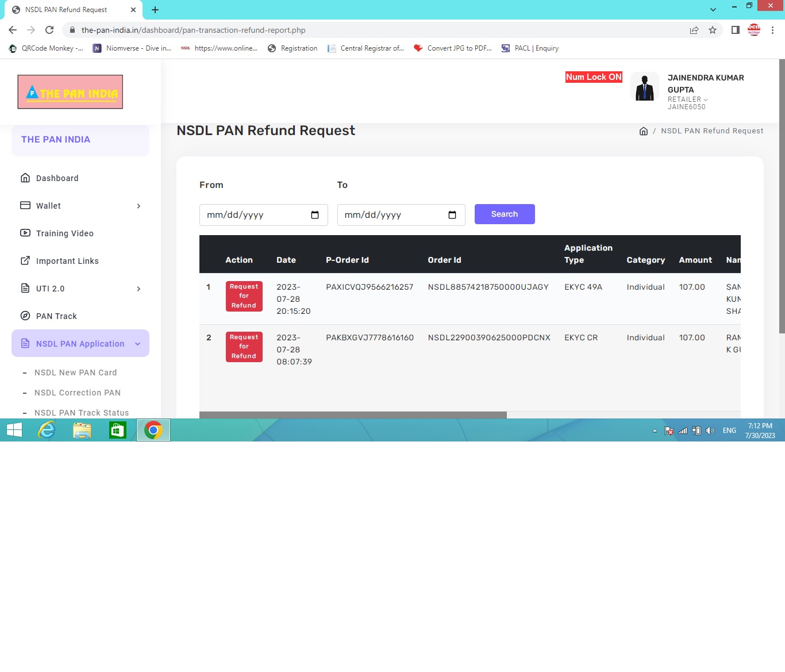Viewport: 785px width, 672px height.
Task: Click THE PAN INDIA logo image
Action: tap(70, 92)
